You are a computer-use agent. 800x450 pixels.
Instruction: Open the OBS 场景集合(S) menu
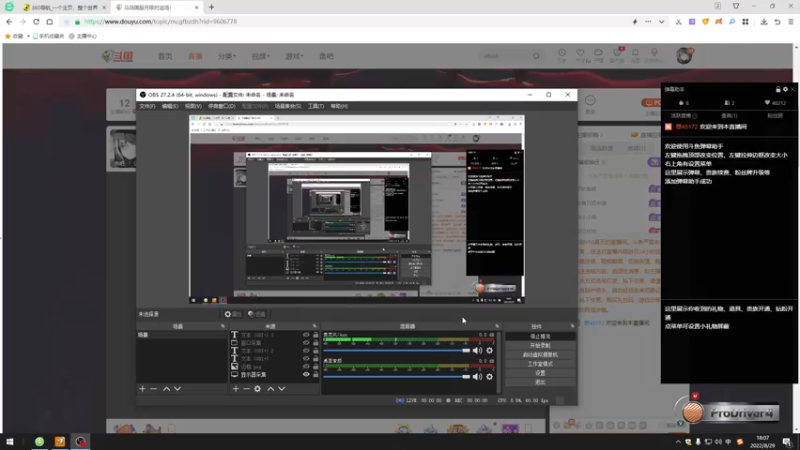[288, 106]
